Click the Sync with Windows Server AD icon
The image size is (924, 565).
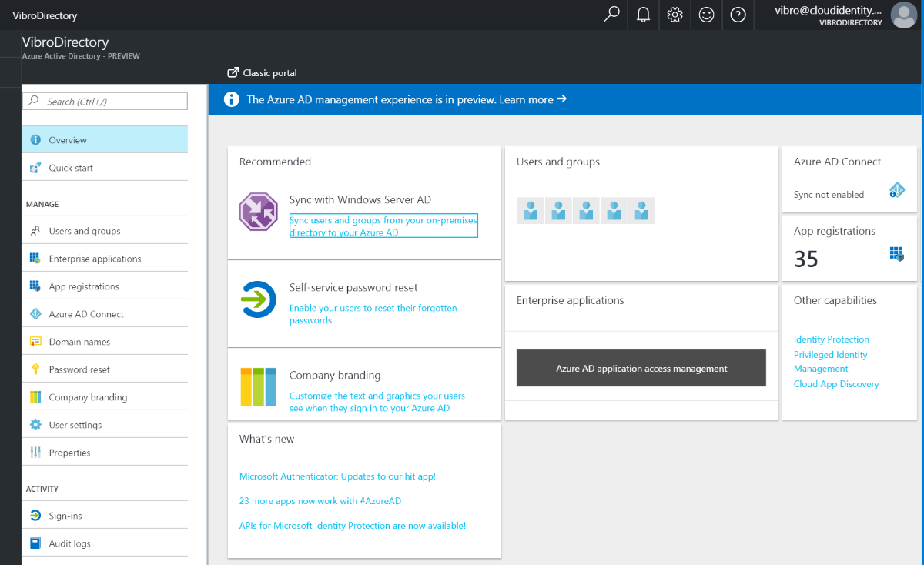[x=258, y=212]
